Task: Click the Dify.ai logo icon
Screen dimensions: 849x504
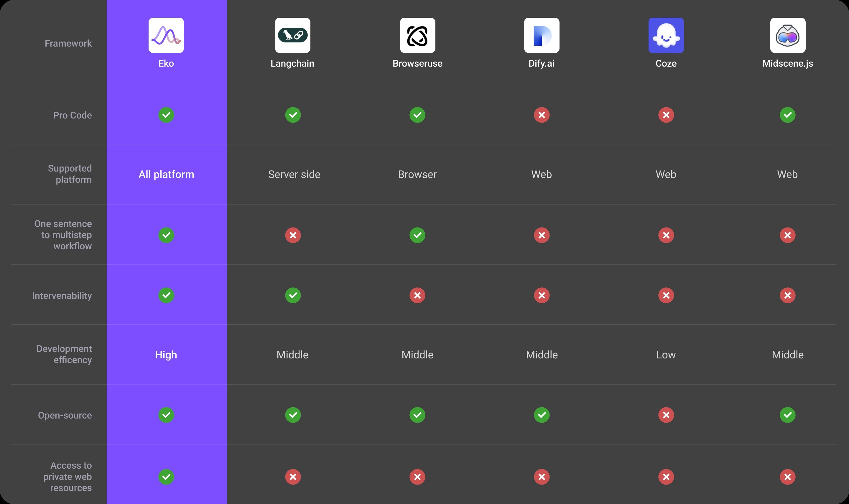Action: tap(541, 35)
